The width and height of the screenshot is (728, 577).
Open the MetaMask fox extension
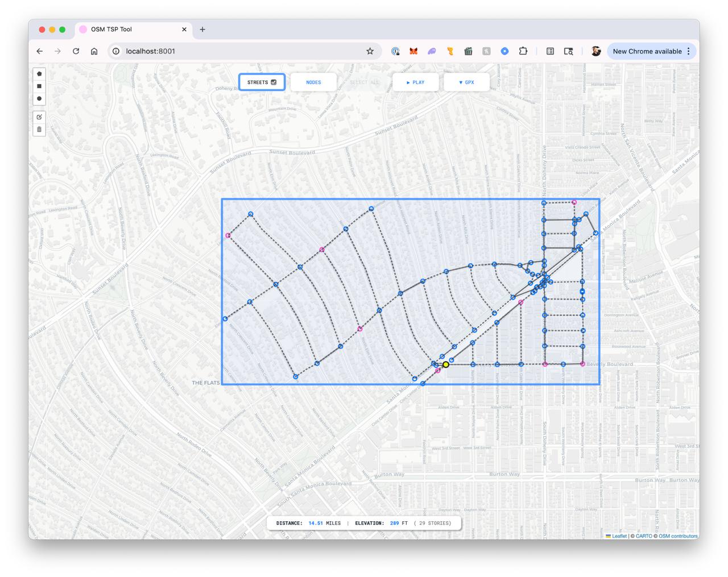pyautogui.click(x=413, y=51)
